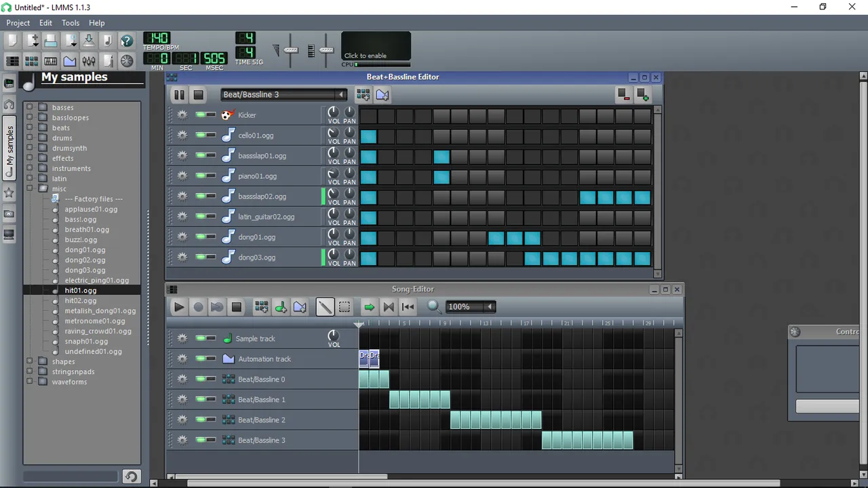The height and width of the screenshot is (488, 868).
Task: Open the 100% zoom dropdown in Song Editor
Action: (471, 307)
